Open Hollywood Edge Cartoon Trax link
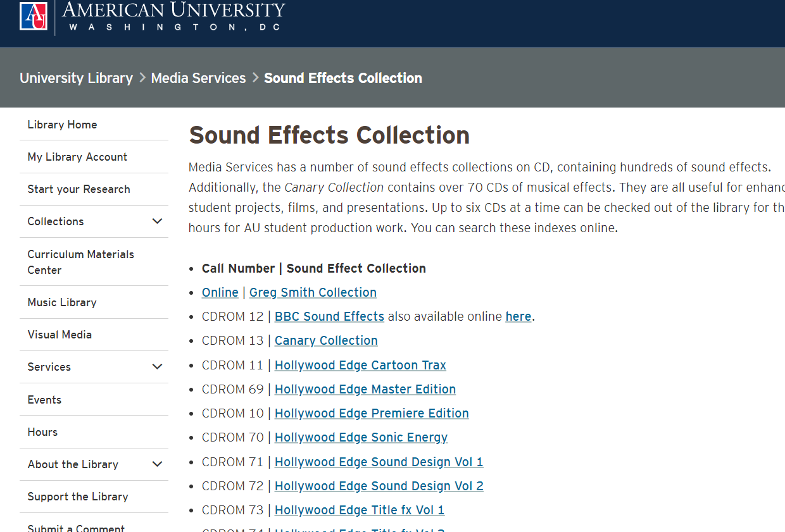Viewport: 785px width, 532px height. point(360,365)
